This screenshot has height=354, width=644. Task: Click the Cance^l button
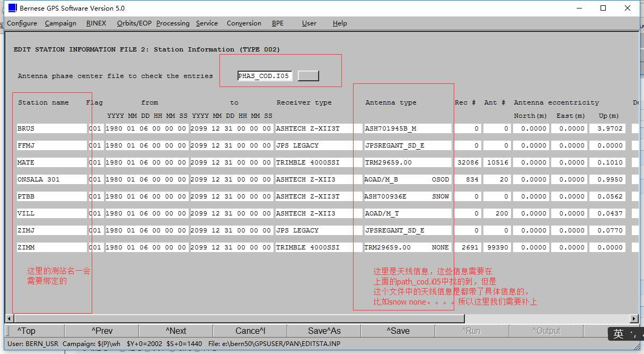[250, 331]
